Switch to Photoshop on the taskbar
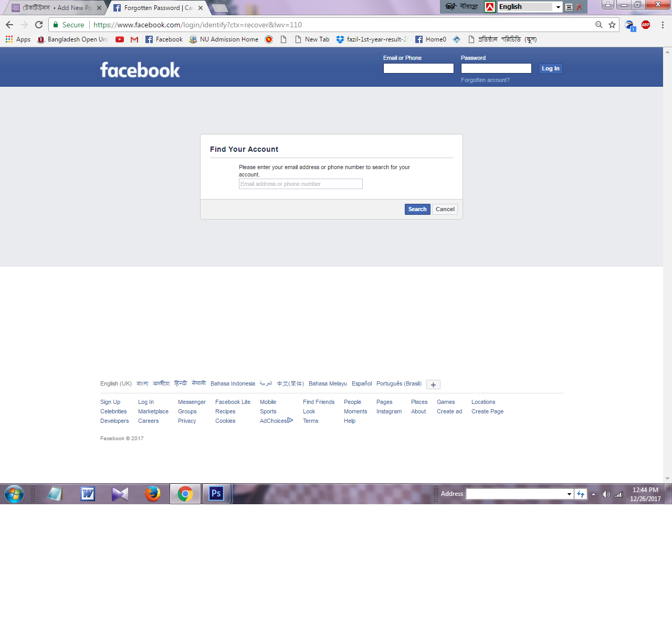This screenshot has height=624, width=672. [x=216, y=494]
